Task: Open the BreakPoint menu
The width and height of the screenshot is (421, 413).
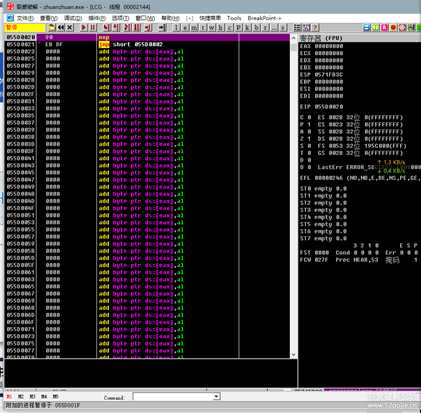Action: (265, 18)
